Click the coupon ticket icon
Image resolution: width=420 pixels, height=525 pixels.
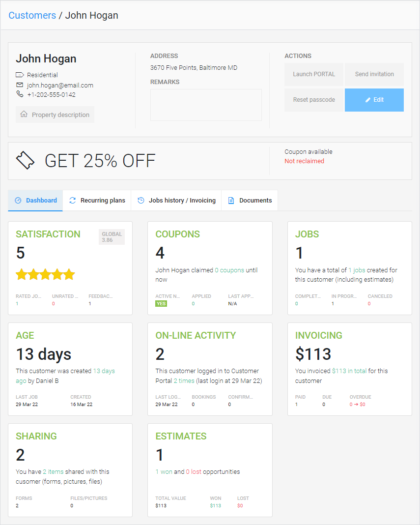tap(26, 160)
